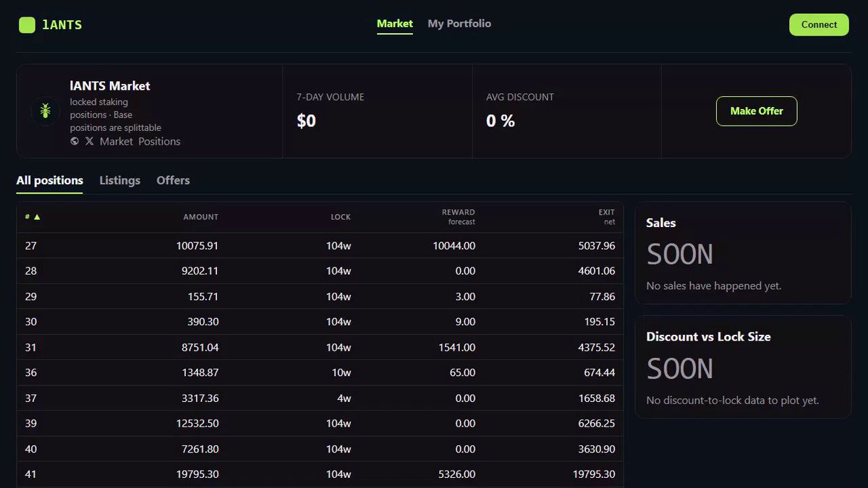This screenshot has height=488, width=868.
Task: Switch to the Listings tab
Action: tap(120, 181)
